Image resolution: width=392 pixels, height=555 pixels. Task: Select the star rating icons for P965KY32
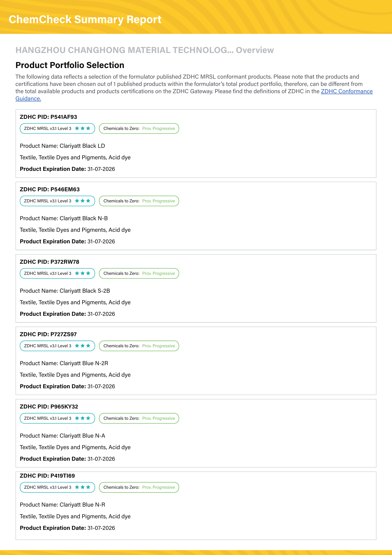pyautogui.click(x=83, y=418)
